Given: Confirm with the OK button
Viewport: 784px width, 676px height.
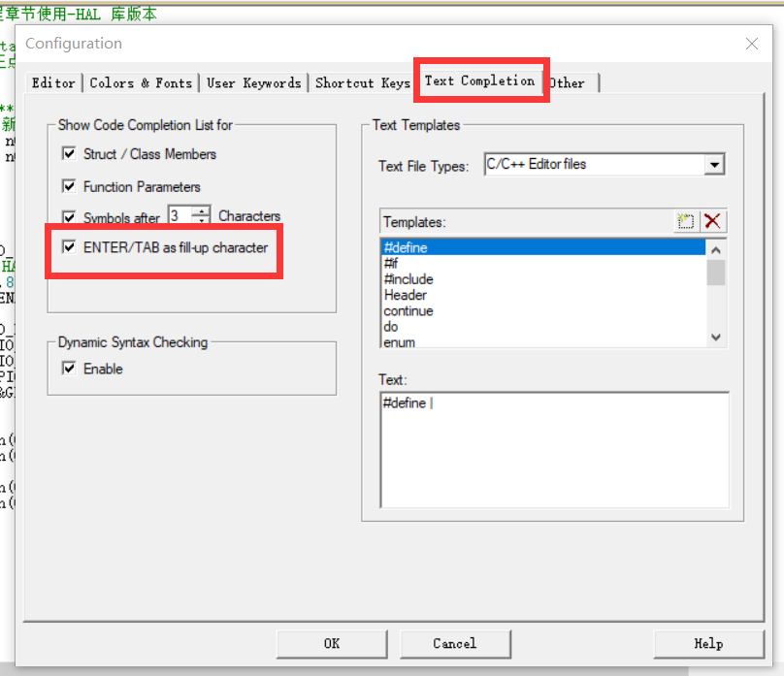Looking at the screenshot, I should 332,644.
